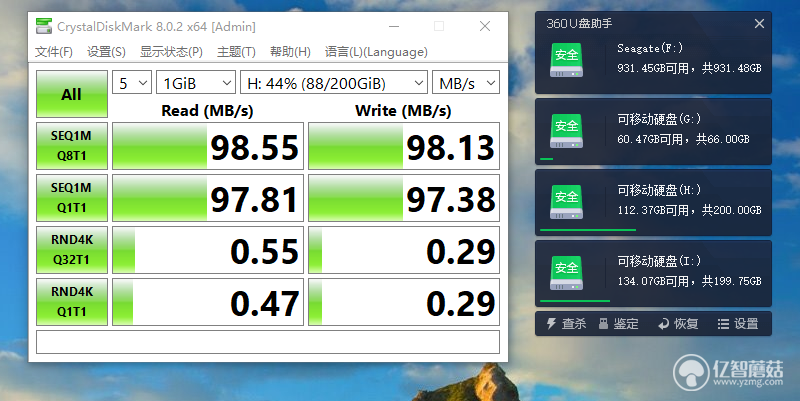Click the I: drive usage bar

click(575, 301)
